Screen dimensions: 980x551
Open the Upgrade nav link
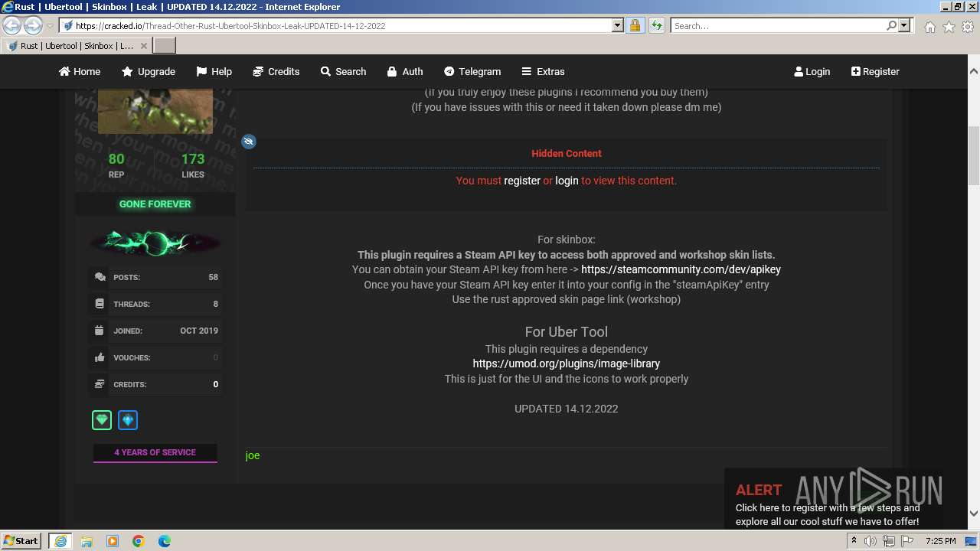click(x=149, y=71)
